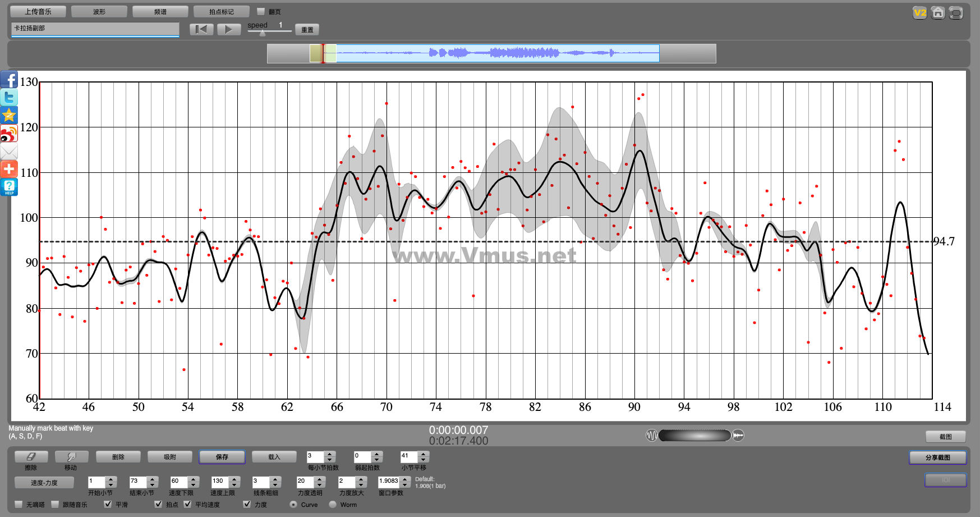Click the 截图 screenshot button
Image resolution: width=980 pixels, height=517 pixels.
[x=946, y=436]
